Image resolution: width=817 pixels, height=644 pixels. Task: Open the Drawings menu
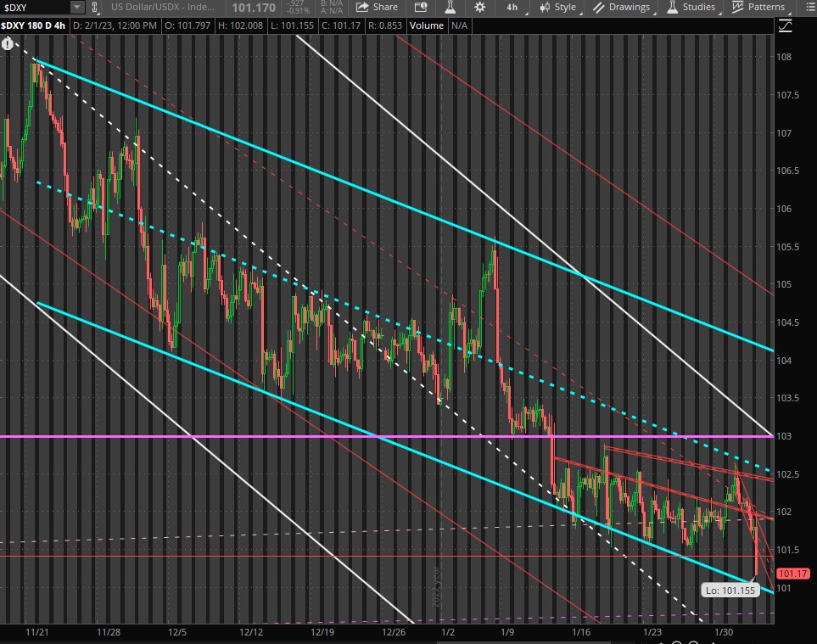[622, 7]
